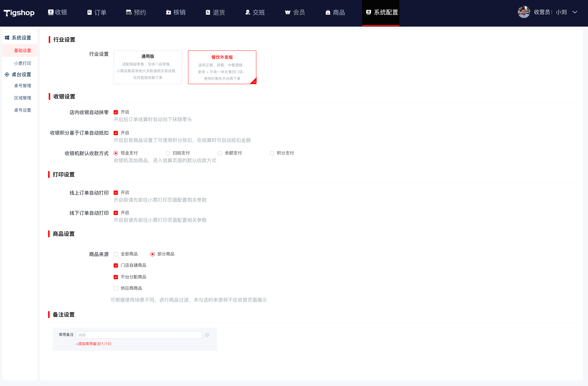Open 桌号设置 in the sidebar

(x=22, y=110)
